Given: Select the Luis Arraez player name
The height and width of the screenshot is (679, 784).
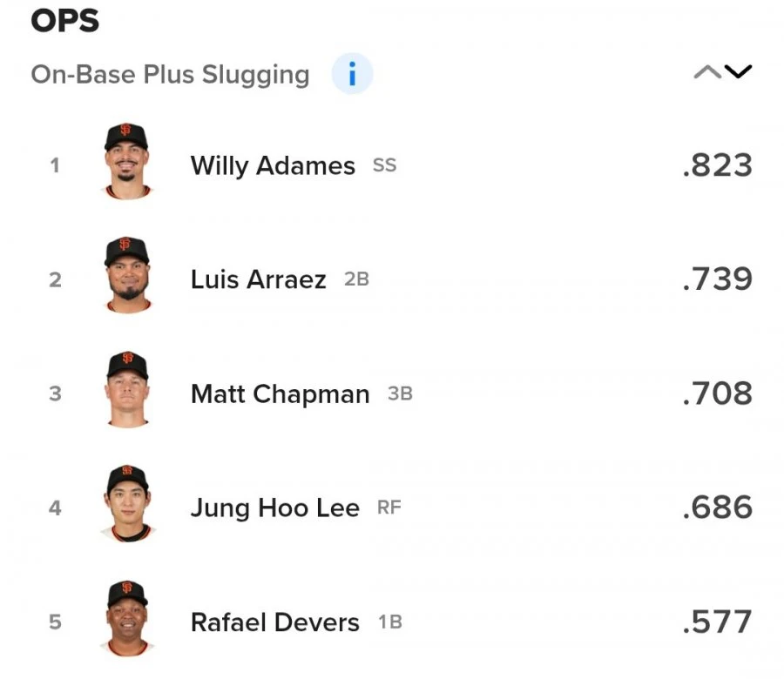Looking at the screenshot, I should click(x=259, y=279).
